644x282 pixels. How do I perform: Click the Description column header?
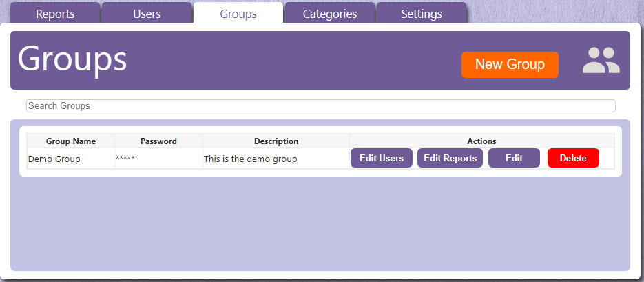tap(276, 141)
